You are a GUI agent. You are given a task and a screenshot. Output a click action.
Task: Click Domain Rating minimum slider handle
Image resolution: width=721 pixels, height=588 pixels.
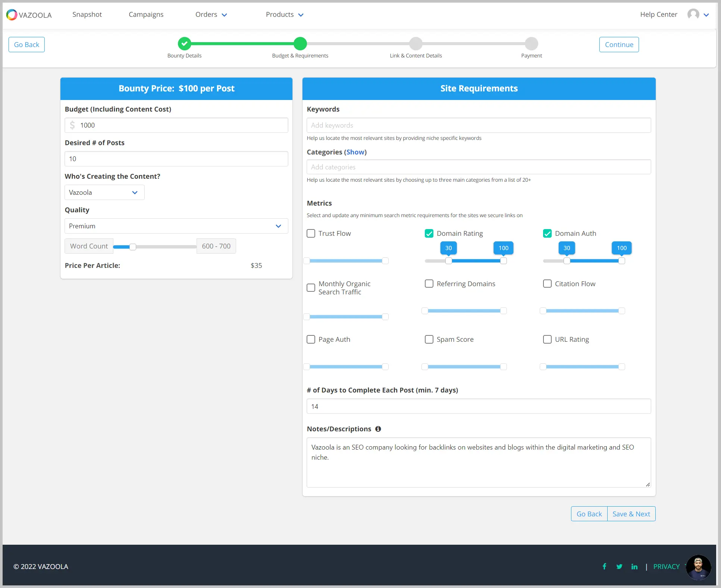tap(449, 261)
